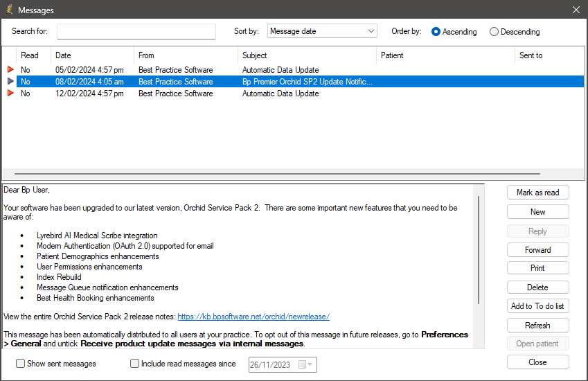Sort list by Date column header

tap(92, 55)
